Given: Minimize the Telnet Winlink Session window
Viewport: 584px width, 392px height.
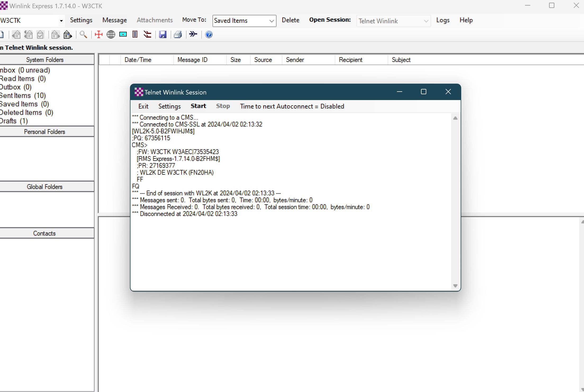Looking at the screenshot, I should click(400, 92).
